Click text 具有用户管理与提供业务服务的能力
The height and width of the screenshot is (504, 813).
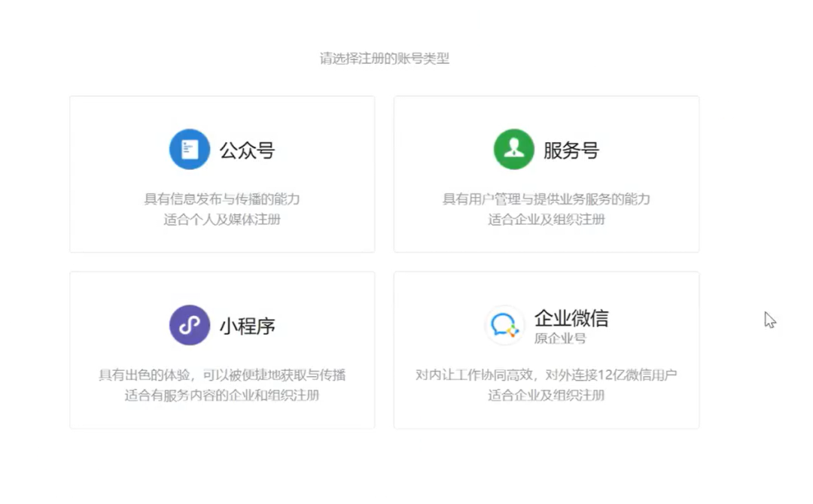546,199
